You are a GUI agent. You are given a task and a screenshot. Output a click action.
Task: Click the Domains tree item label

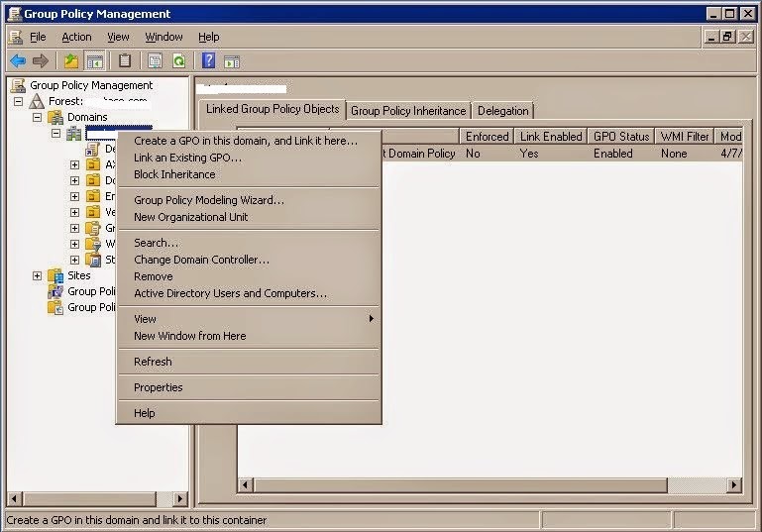tap(87, 117)
